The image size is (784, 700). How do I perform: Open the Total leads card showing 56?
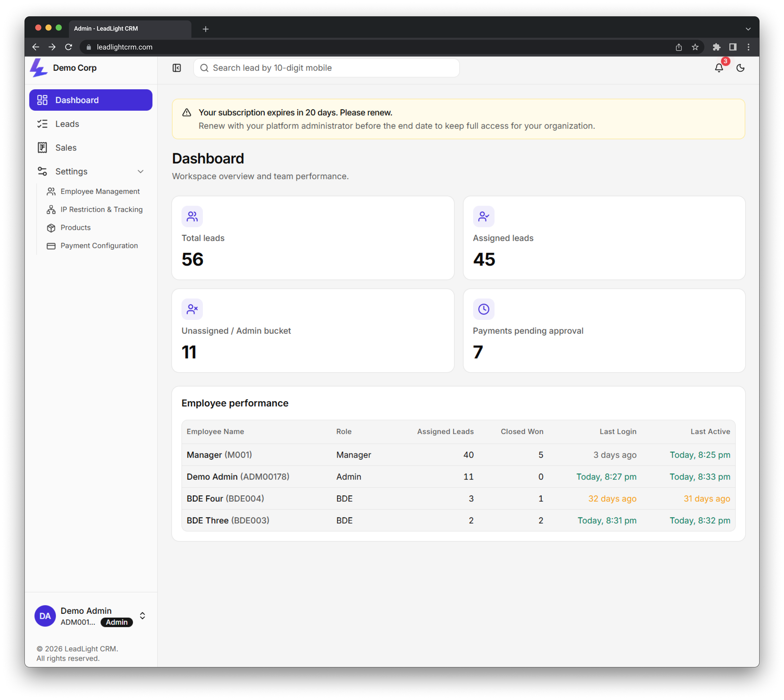point(313,238)
